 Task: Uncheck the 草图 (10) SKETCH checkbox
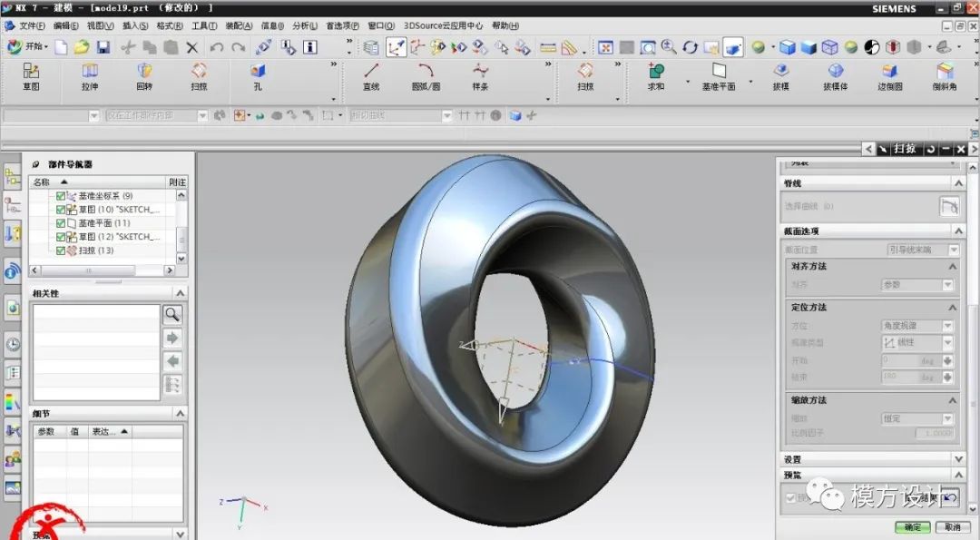pyautogui.click(x=61, y=210)
